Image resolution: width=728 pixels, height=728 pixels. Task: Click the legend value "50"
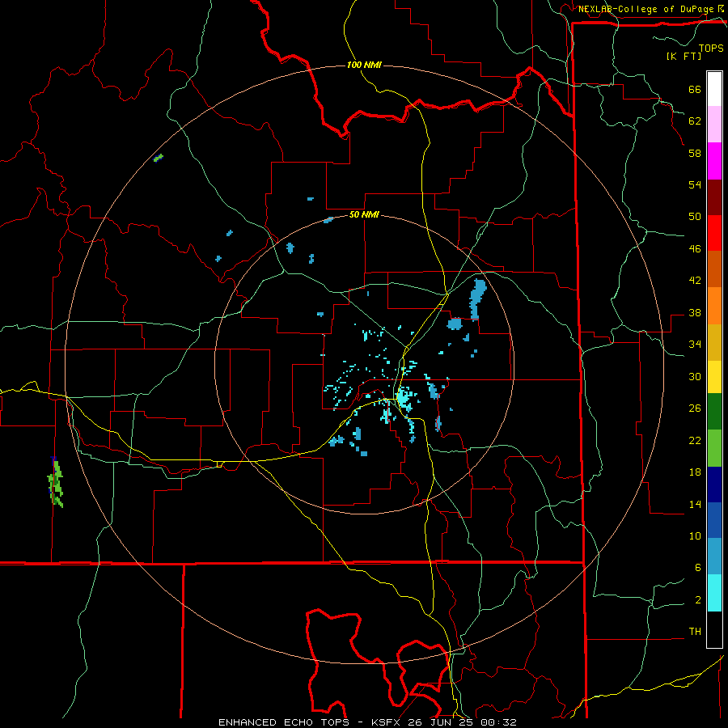695,217
